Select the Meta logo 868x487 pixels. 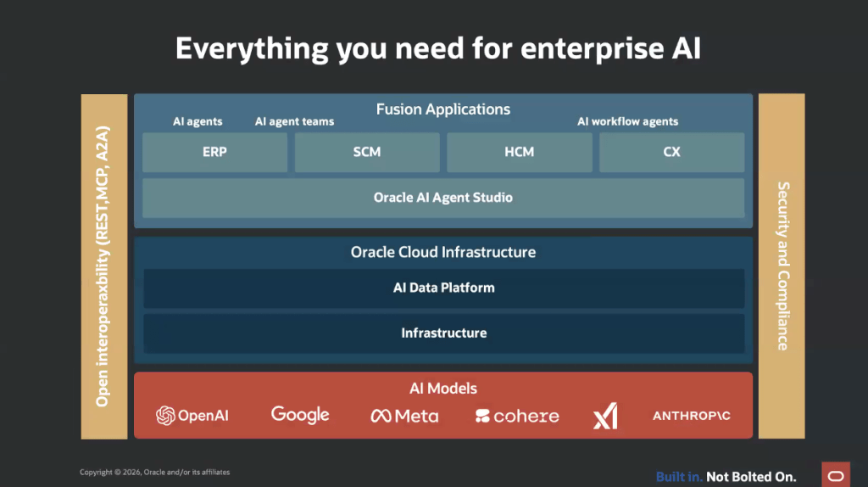pos(404,416)
